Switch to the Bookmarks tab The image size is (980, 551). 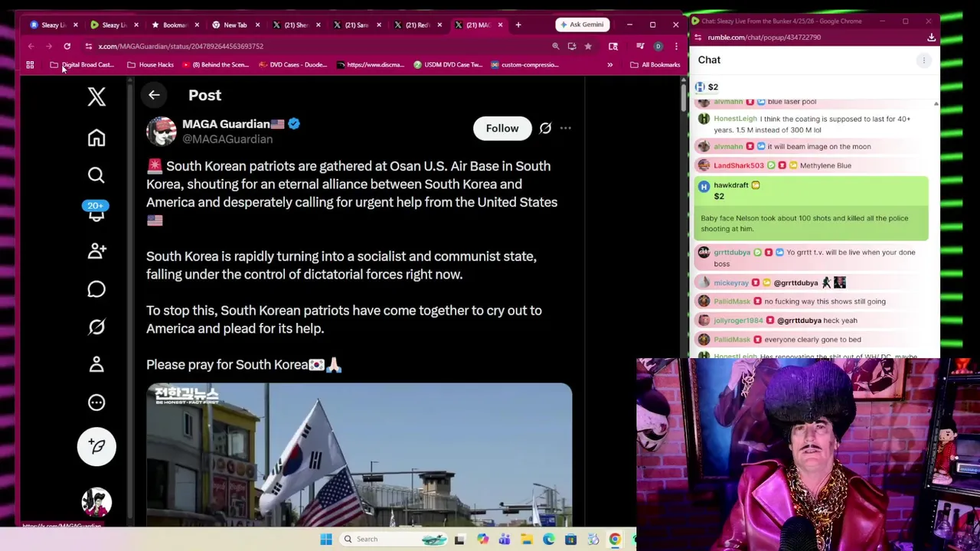click(175, 24)
